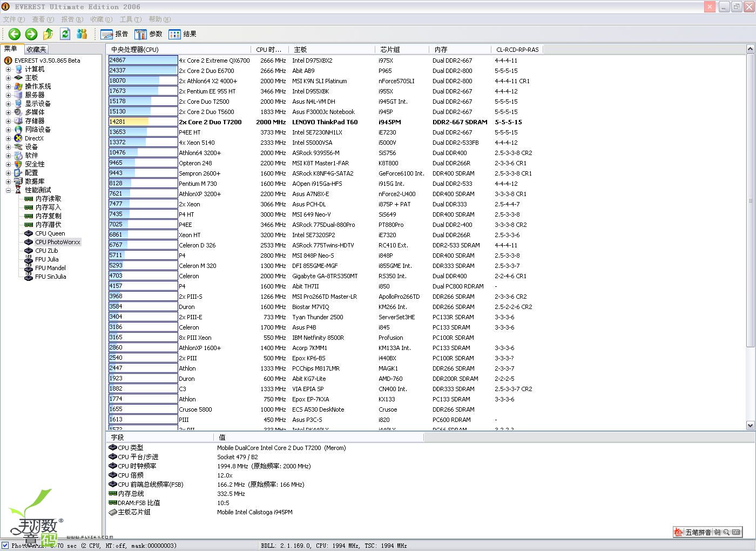The image size is (756, 551).
Task: Select the 数据库 database icon
Action: coord(18,182)
